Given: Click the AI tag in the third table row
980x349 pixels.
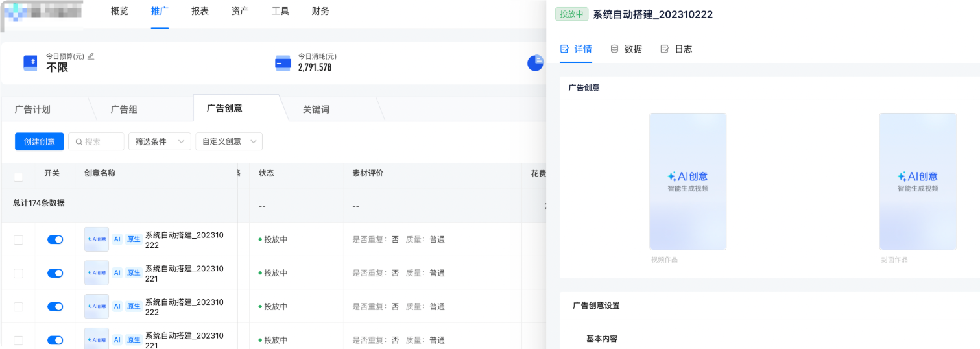Looking at the screenshot, I should pyautogui.click(x=117, y=306).
